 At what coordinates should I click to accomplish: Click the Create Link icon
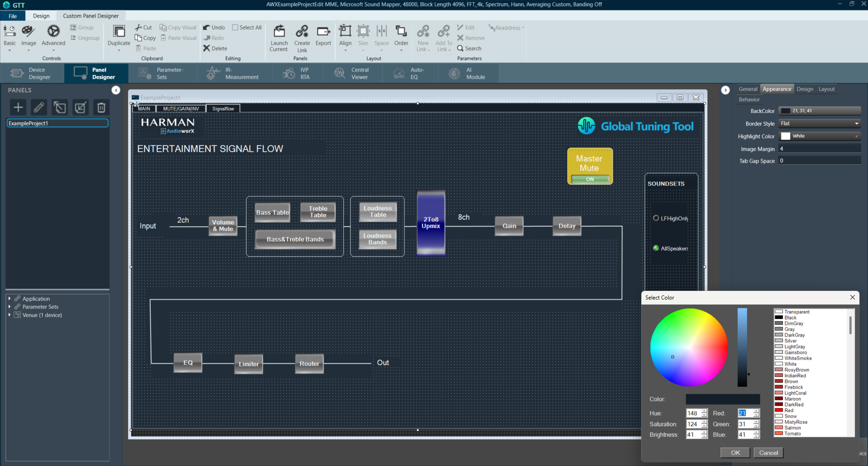tap(302, 31)
